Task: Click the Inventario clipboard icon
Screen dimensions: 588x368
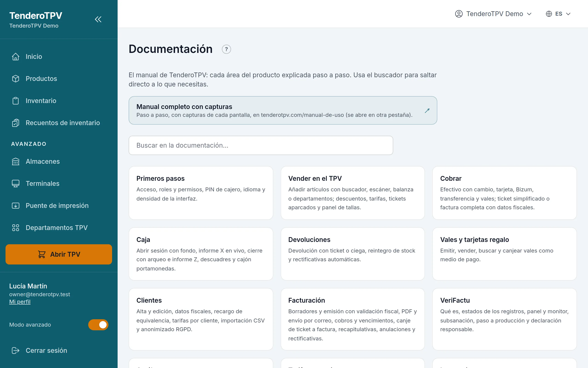Action: (16, 101)
